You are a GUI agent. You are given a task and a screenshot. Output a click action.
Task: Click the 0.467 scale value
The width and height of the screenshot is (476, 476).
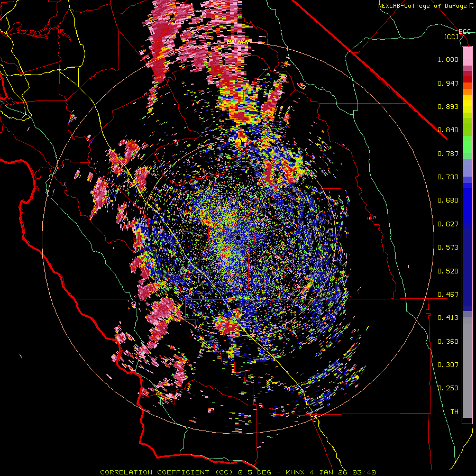click(448, 295)
